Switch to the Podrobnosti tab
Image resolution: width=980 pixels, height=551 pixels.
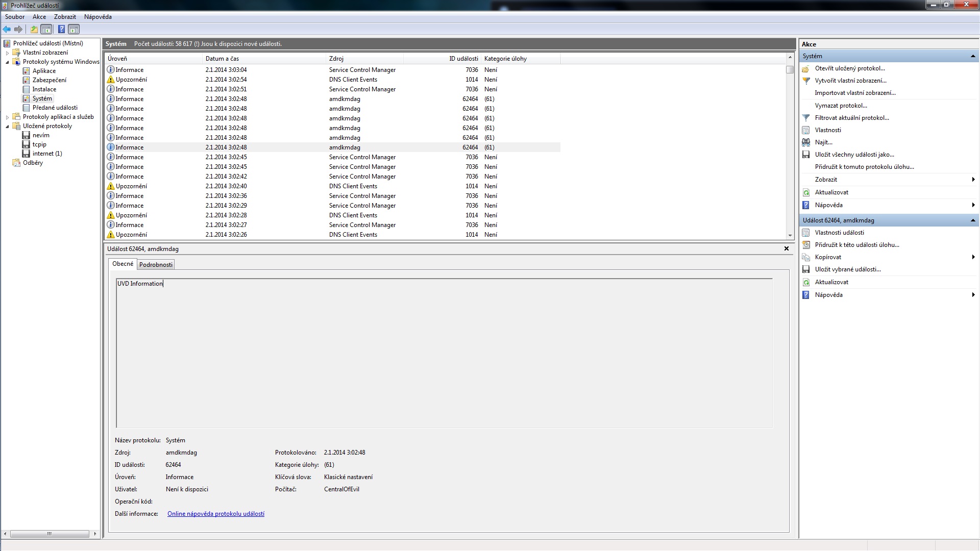tap(156, 265)
